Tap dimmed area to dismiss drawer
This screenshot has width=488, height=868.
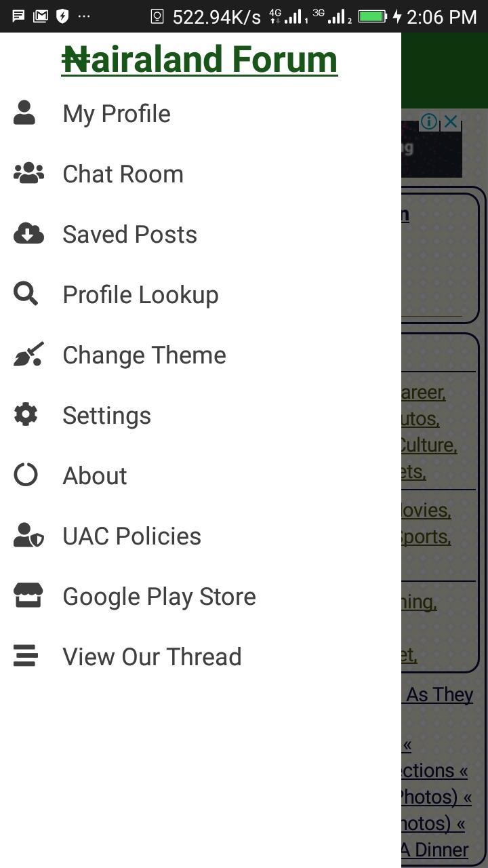click(445, 475)
